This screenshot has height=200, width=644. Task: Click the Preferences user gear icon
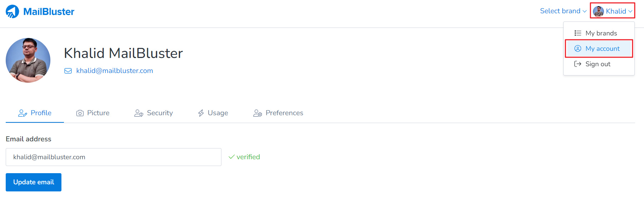[258, 113]
